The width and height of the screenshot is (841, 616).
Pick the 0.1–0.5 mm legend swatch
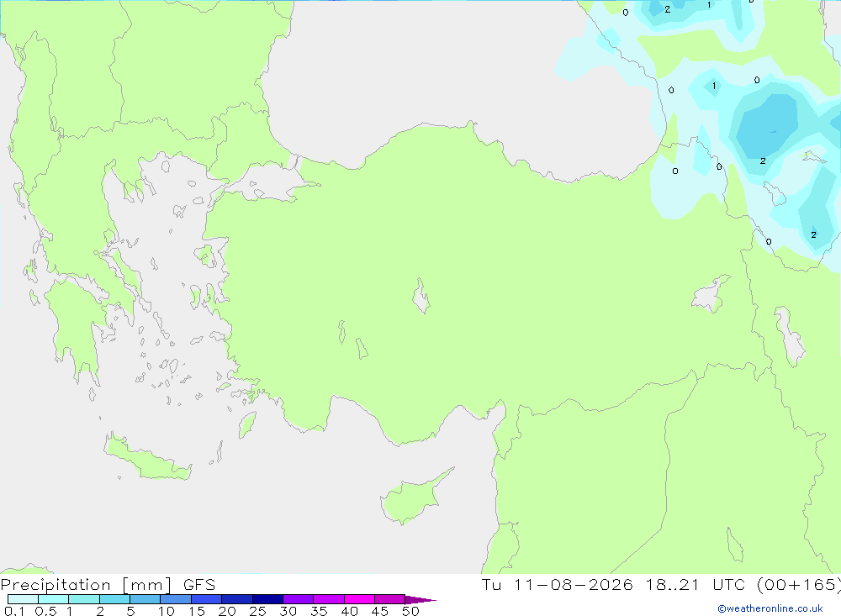(x=23, y=599)
